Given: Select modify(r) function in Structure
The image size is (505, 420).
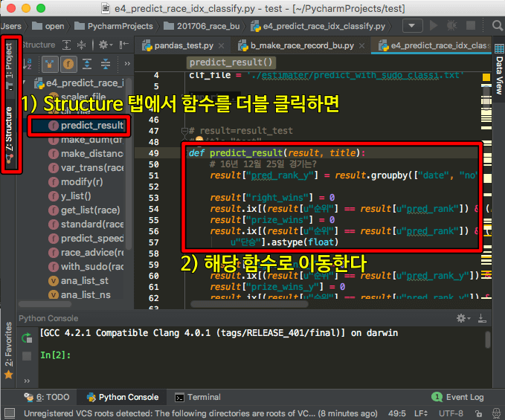Looking at the screenshot, I should pyautogui.click(x=76, y=182).
